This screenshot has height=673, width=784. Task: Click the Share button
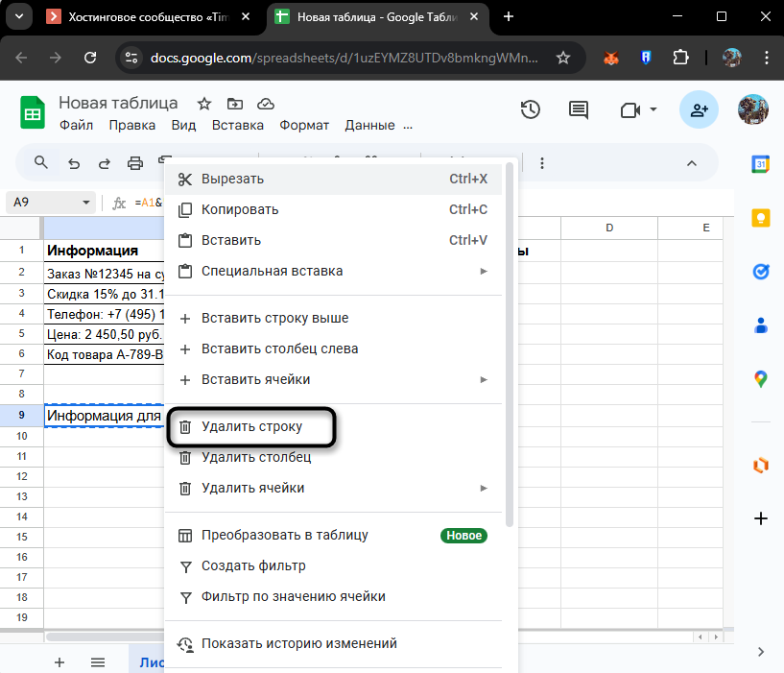click(699, 110)
